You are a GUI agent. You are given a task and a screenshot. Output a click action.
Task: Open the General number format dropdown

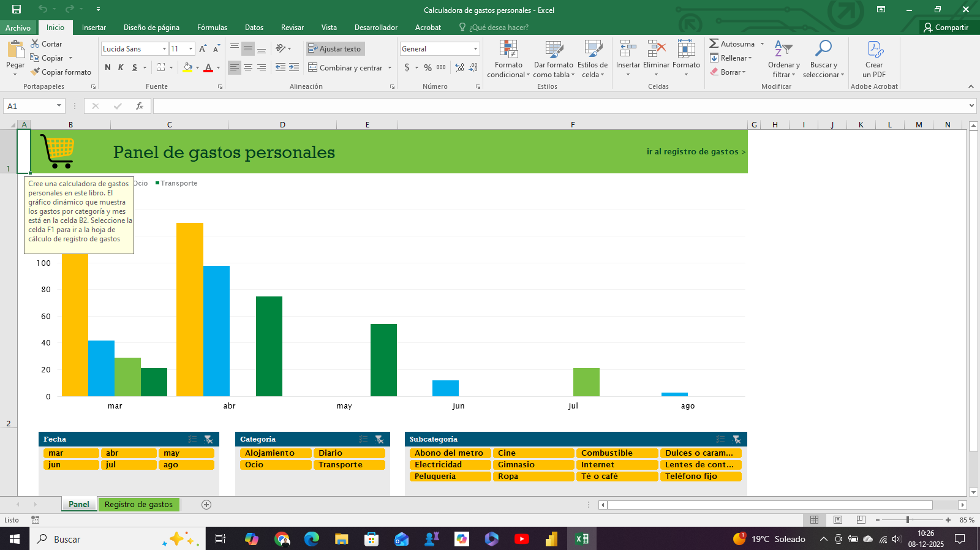[475, 49]
